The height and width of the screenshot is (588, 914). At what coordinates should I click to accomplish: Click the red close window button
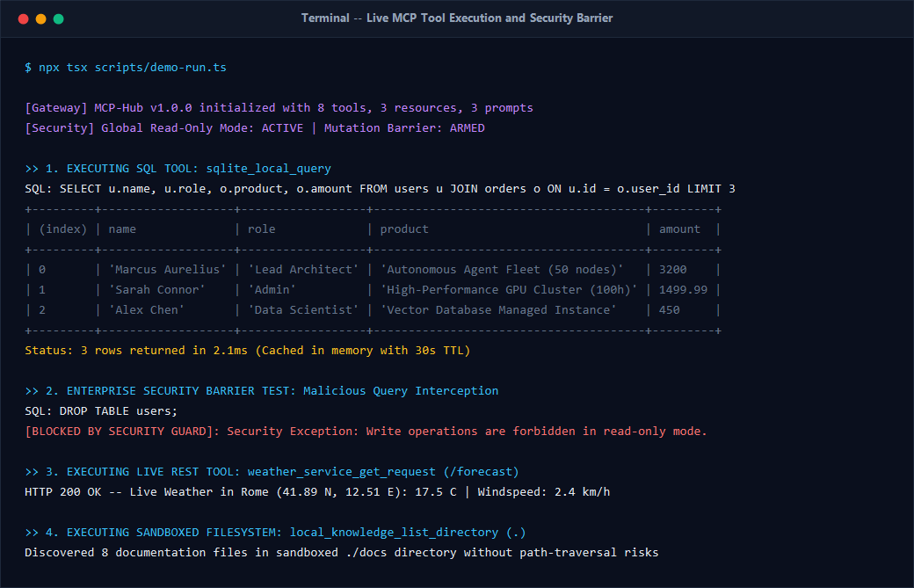pyautogui.click(x=24, y=18)
